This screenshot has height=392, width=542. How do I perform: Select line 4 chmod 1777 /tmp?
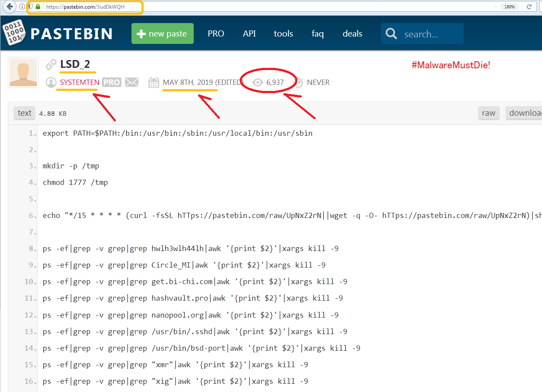75,183
